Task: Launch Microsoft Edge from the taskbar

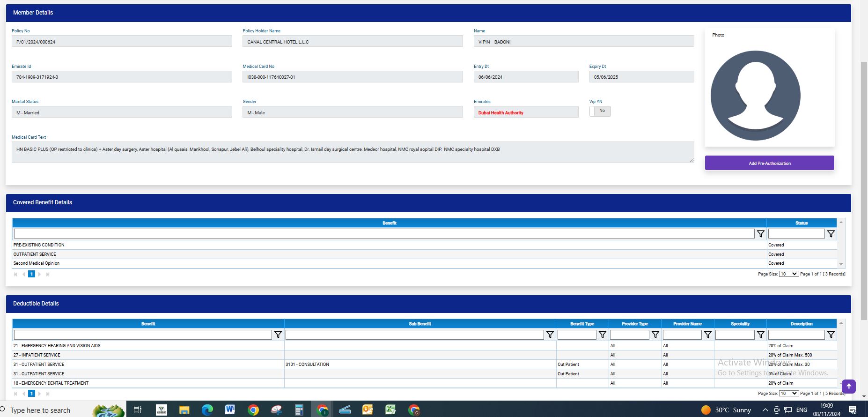Action: (x=207, y=410)
